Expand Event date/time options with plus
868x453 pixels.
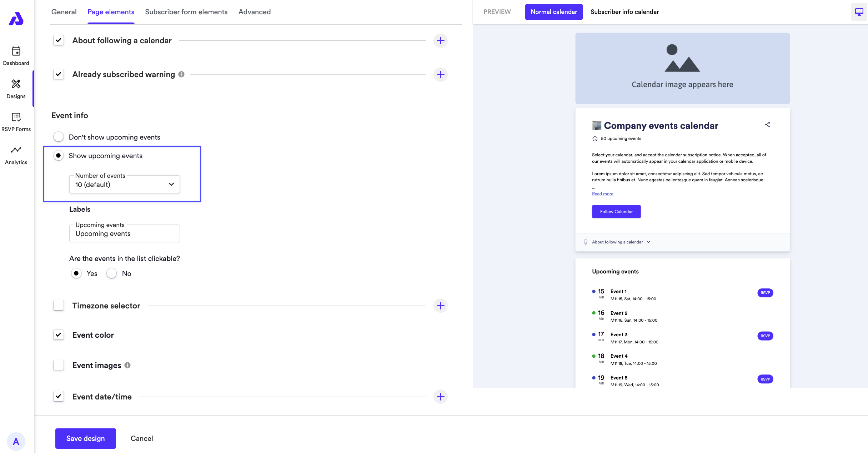coord(441,397)
